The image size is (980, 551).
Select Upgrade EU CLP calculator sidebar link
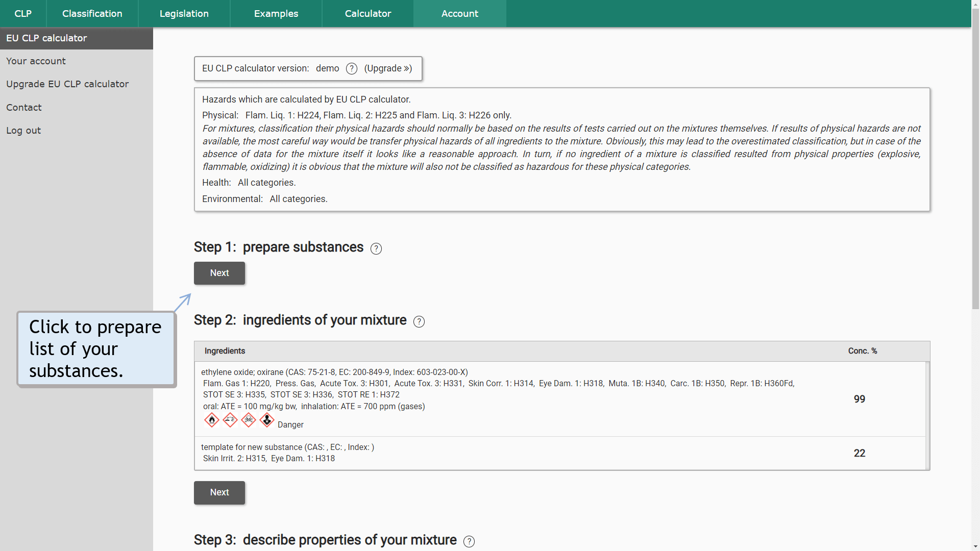point(67,84)
